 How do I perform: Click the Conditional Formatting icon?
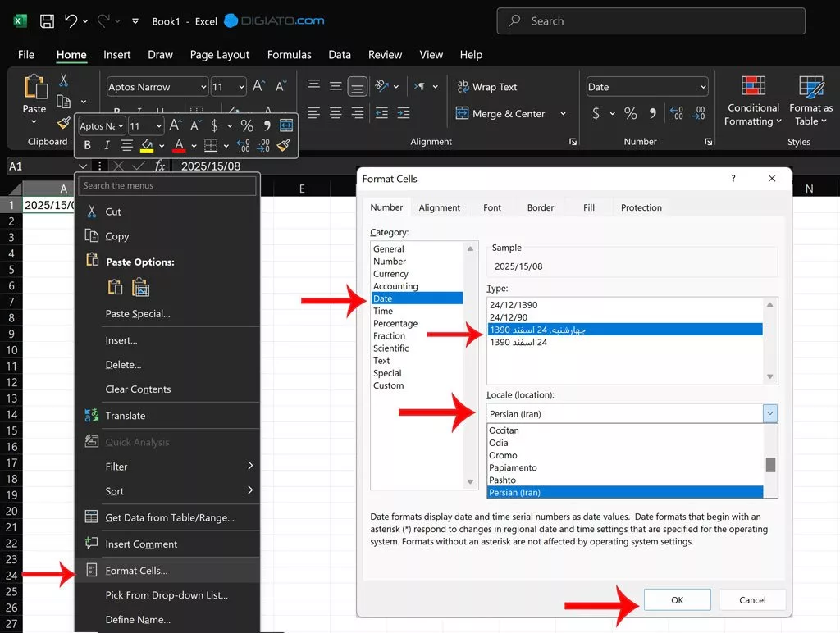(x=753, y=86)
